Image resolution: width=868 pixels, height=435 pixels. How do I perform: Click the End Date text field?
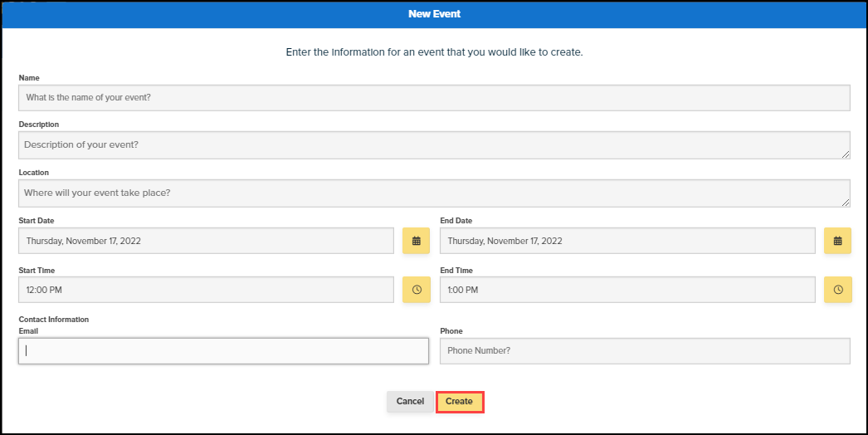point(627,241)
